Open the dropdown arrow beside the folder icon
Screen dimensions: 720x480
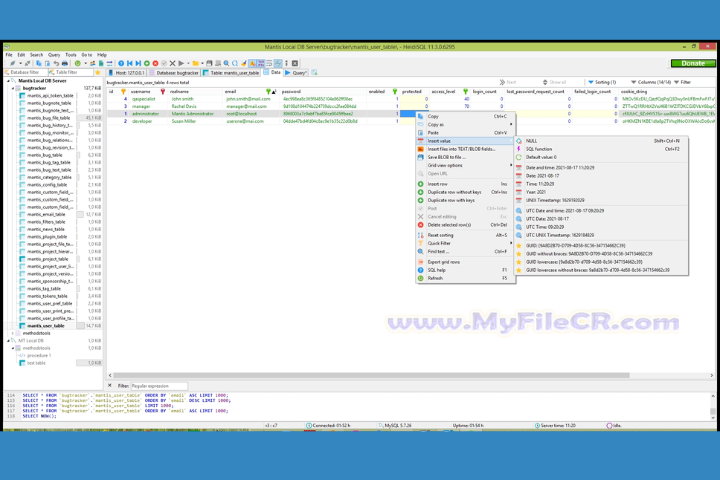pos(202,63)
